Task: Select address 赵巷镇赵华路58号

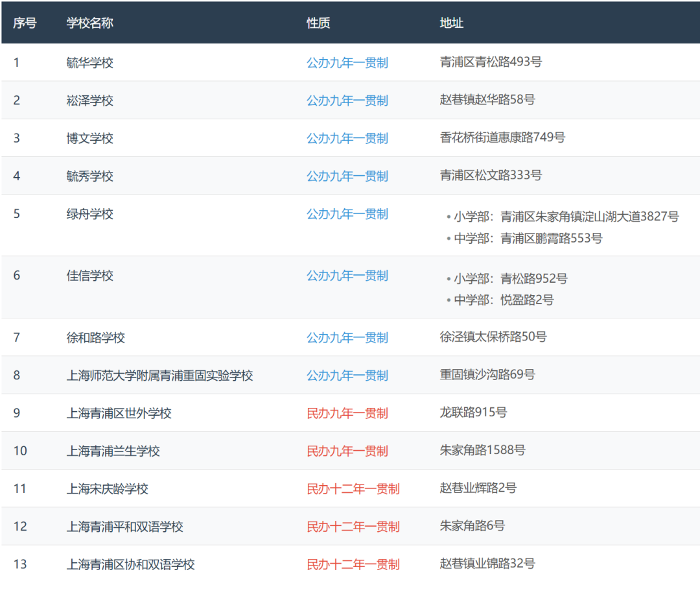Action: coord(487,99)
